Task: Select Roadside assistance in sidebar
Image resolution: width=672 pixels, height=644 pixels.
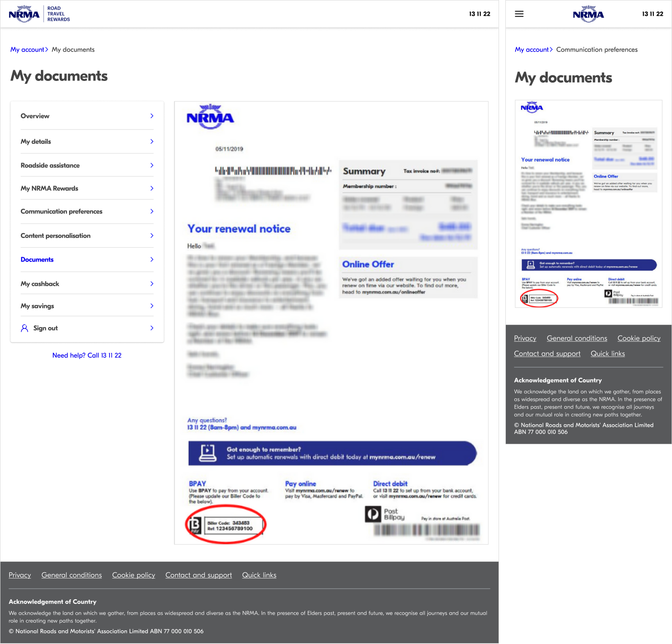Action: pyautogui.click(x=87, y=165)
